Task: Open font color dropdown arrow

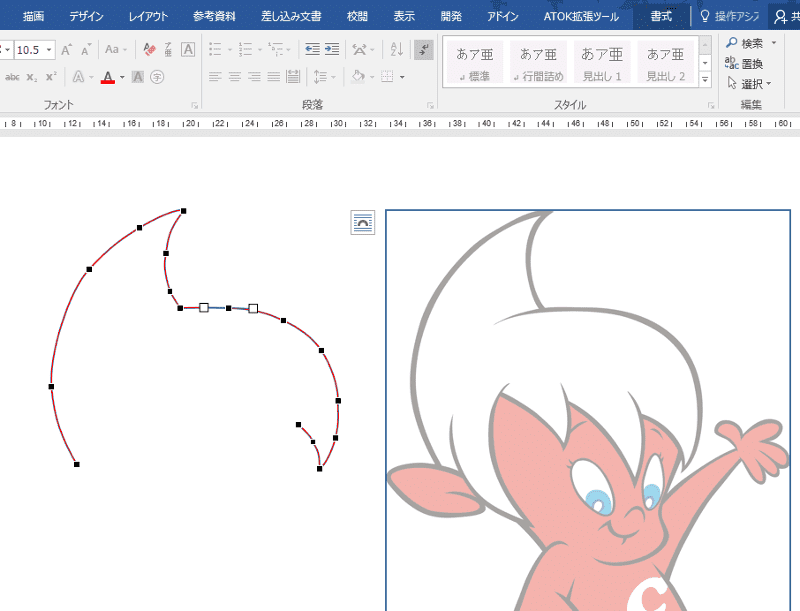Action: [122, 77]
